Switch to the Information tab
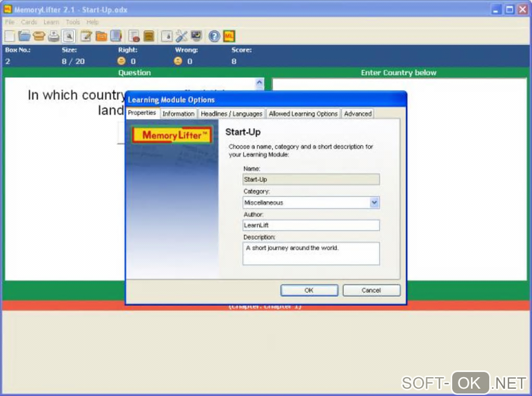 click(178, 114)
